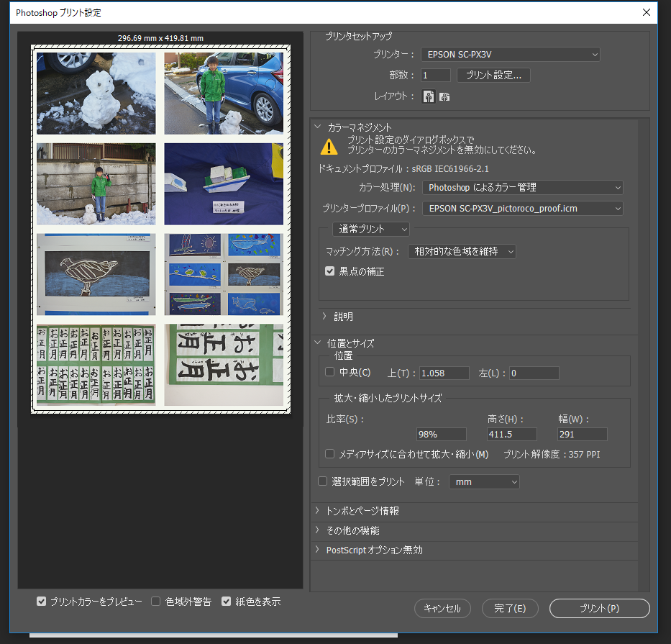The height and width of the screenshot is (644, 671).
Task: Enable the 中央(C) position checkbox
Action: 329,372
